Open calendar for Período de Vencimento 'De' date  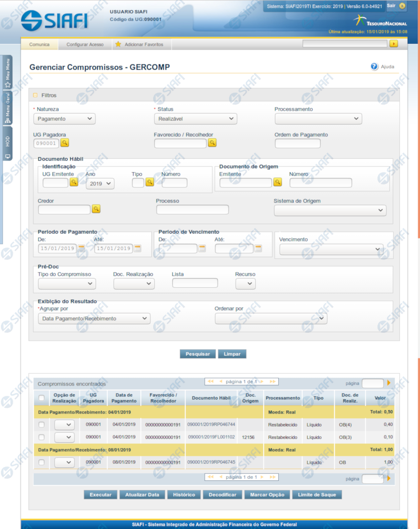tap(202, 248)
